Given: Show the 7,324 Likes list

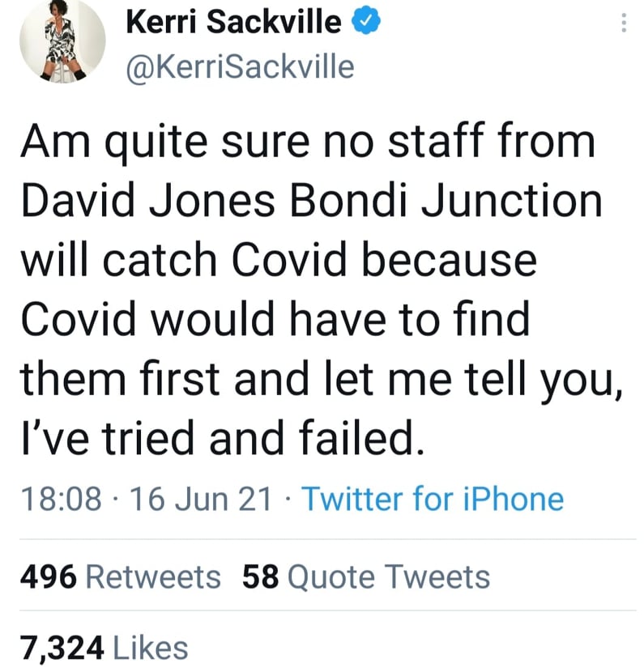Looking at the screenshot, I should coord(104,647).
